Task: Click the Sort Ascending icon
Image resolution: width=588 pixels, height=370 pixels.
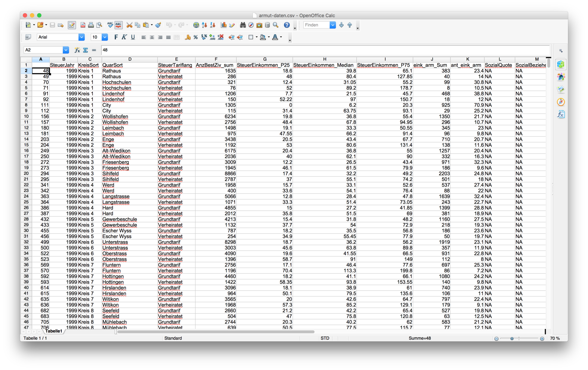Action: [204, 25]
